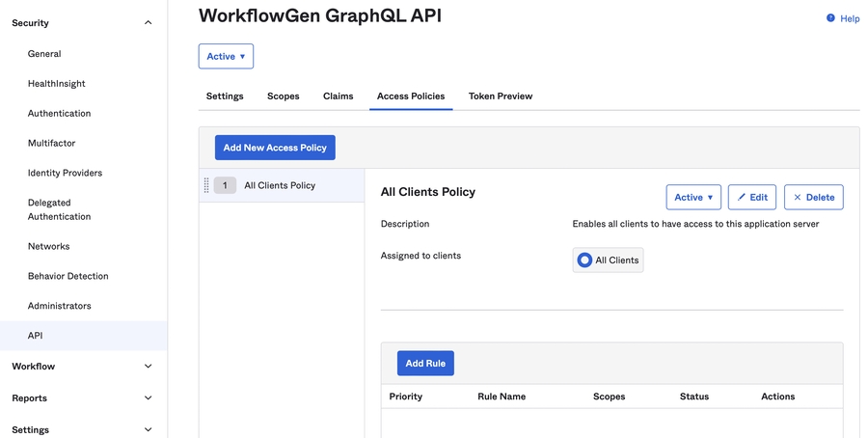Click the Add Rule button
Screen dimensions: 868x438
coord(425,364)
